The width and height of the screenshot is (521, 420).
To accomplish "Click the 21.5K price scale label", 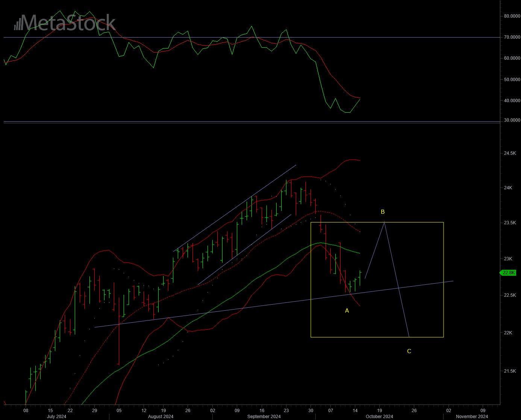I will pyautogui.click(x=510, y=371).
